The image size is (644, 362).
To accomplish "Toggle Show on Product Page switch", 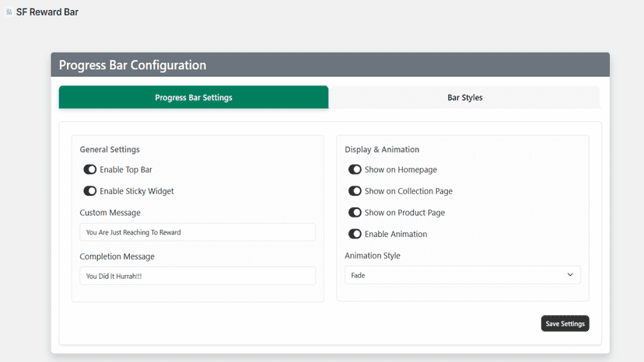I will tap(355, 213).
